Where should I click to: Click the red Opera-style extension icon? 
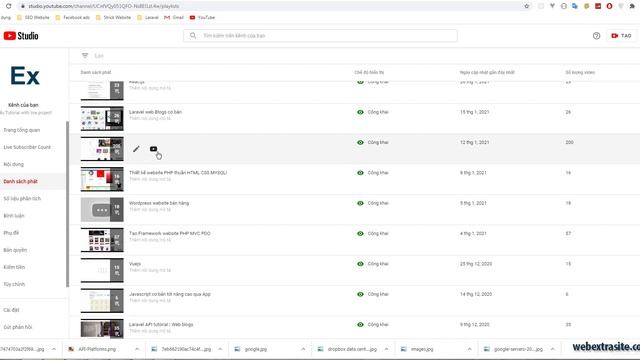(609, 6)
